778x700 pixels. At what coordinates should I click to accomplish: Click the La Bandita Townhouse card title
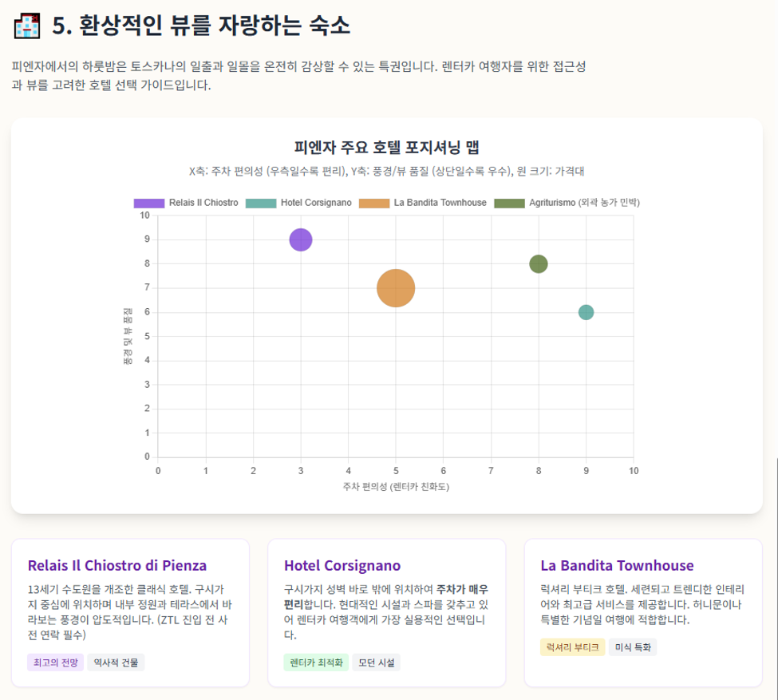(618, 565)
